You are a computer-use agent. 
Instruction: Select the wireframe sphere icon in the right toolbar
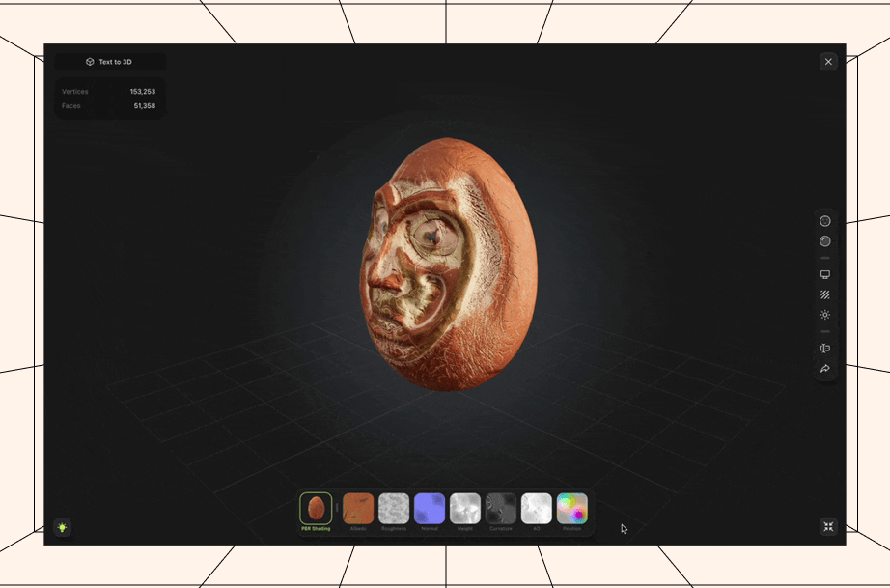coord(825,221)
